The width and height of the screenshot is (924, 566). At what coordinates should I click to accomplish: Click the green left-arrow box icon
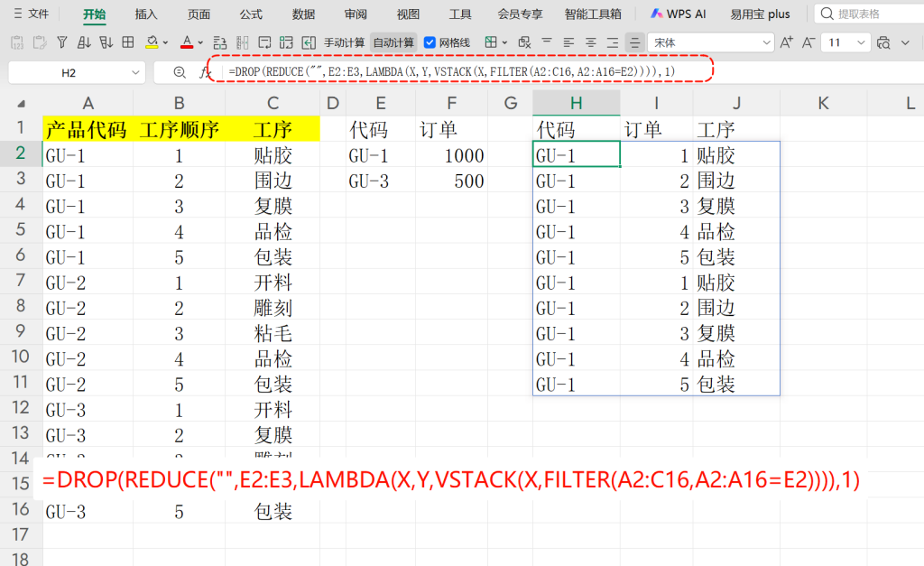[x=309, y=42]
